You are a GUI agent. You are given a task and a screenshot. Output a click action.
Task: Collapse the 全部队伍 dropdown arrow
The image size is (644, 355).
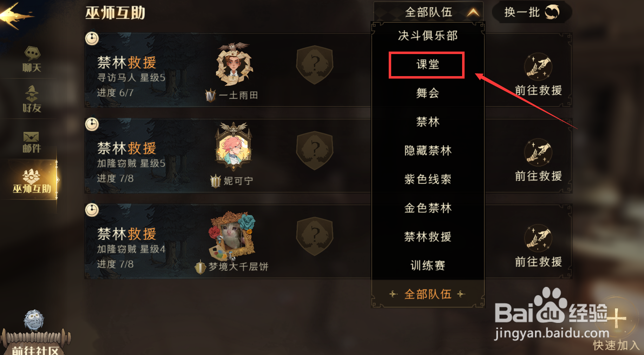click(x=473, y=13)
